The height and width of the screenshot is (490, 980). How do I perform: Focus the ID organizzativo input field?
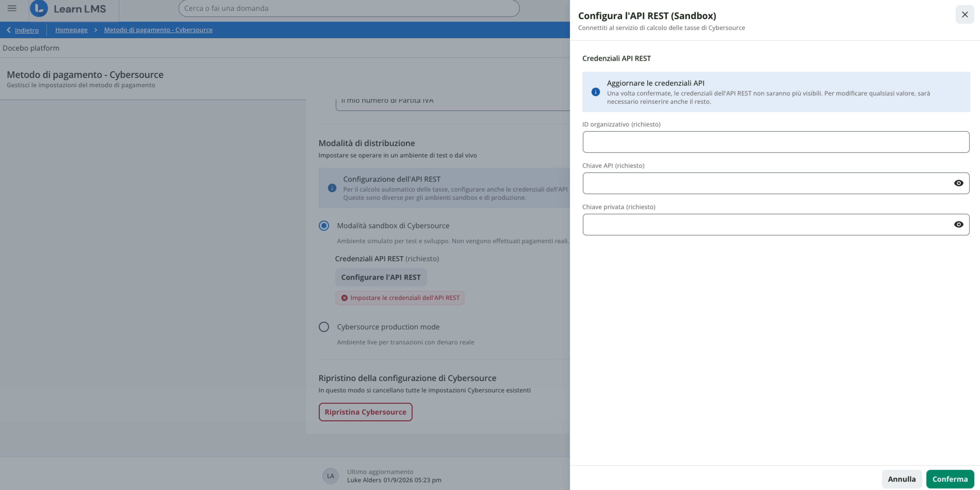[776, 142]
